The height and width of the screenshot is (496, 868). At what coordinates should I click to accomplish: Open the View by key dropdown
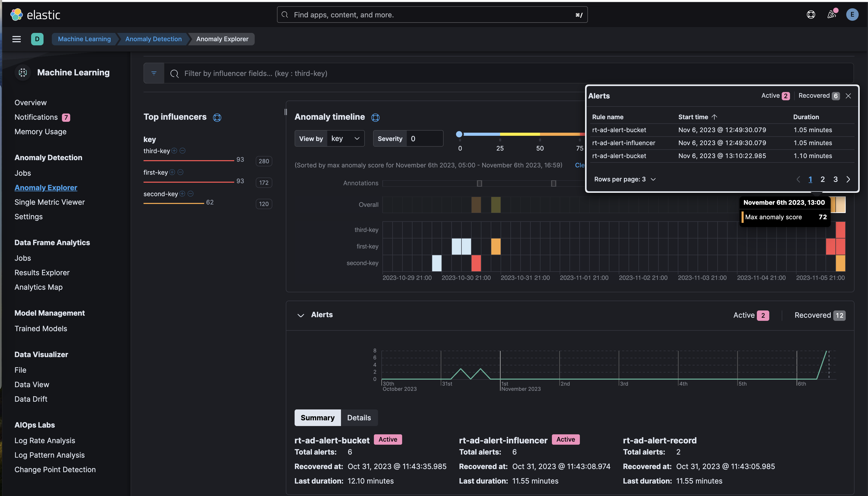point(346,139)
